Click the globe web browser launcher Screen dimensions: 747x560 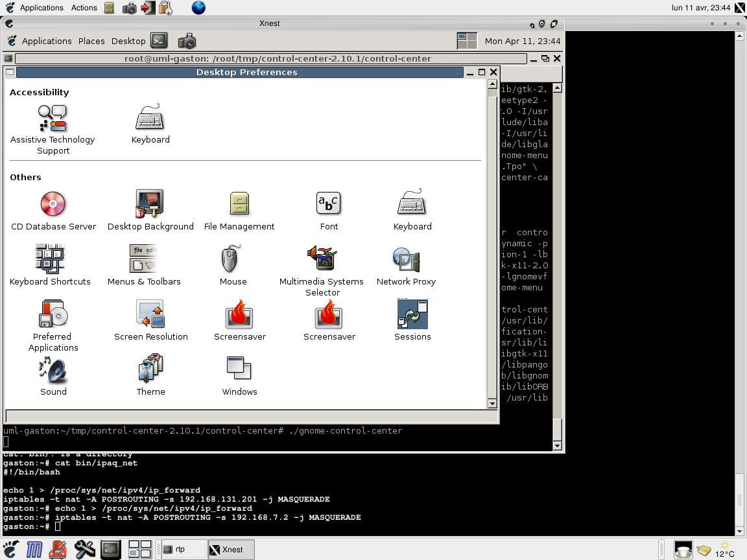point(198,8)
